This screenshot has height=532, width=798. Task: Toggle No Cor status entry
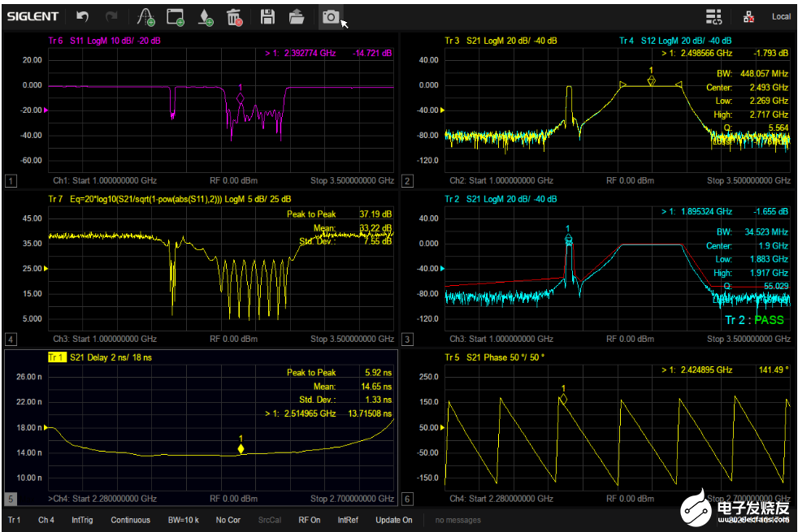[x=228, y=520]
